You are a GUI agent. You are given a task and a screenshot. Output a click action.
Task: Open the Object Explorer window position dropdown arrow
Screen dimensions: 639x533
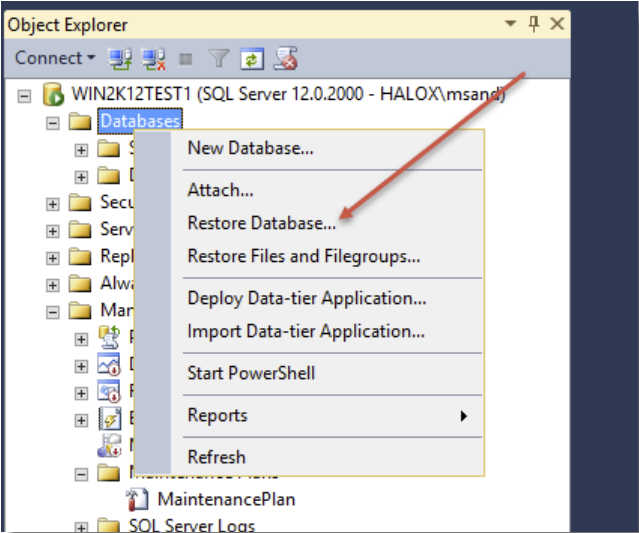[x=510, y=23]
